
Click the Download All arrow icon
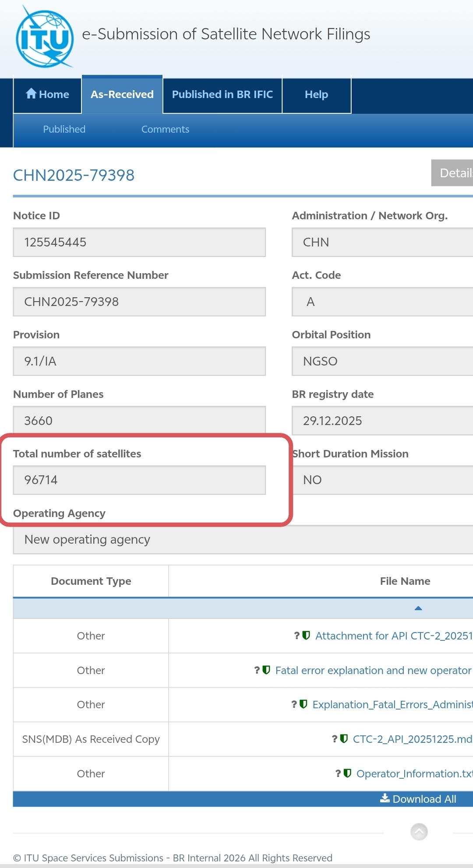385,798
